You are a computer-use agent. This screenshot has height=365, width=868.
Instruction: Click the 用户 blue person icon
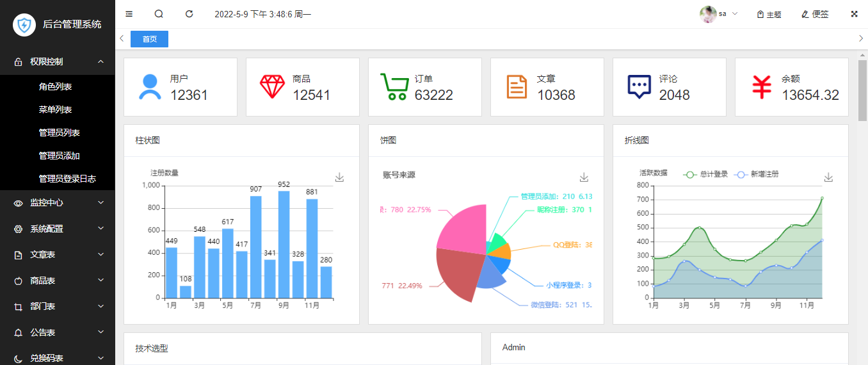click(x=150, y=87)
